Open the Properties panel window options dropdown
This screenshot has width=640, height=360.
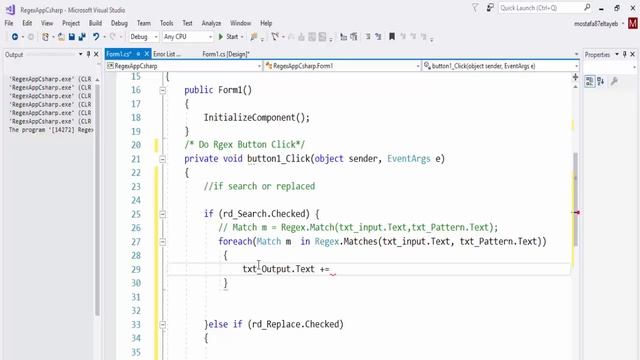point(617,54)
